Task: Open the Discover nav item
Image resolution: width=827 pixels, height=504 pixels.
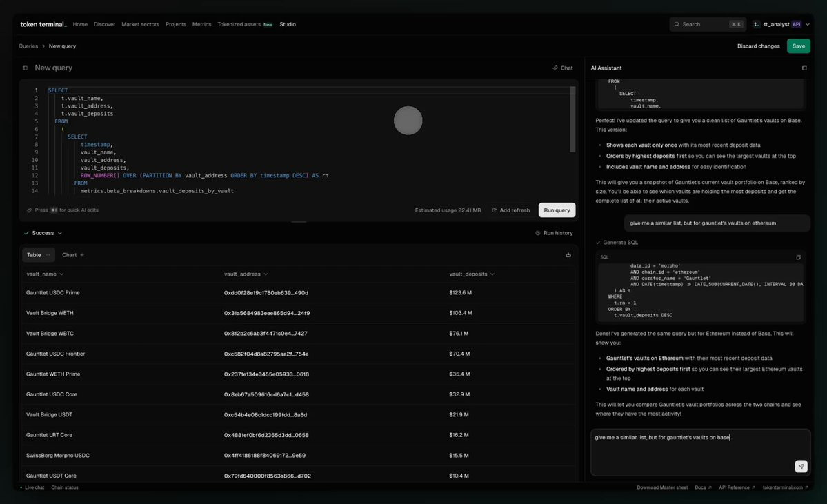Action: coord(104,24)
